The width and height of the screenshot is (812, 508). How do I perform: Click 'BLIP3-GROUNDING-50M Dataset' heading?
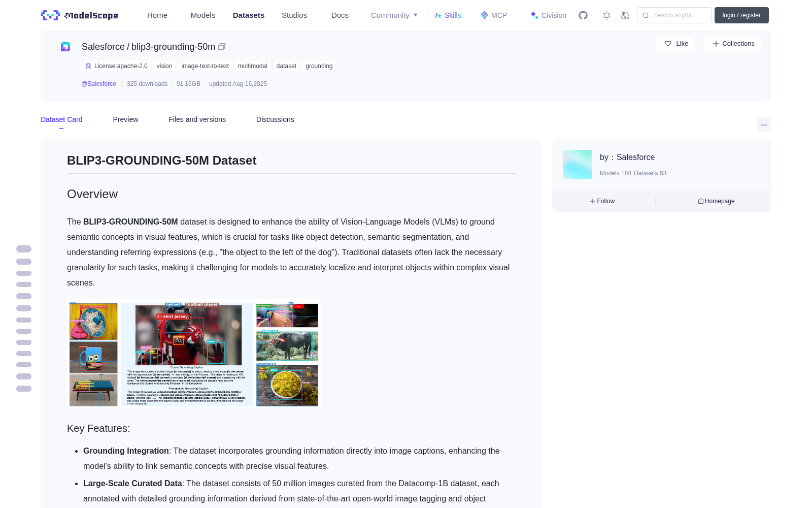161,161
